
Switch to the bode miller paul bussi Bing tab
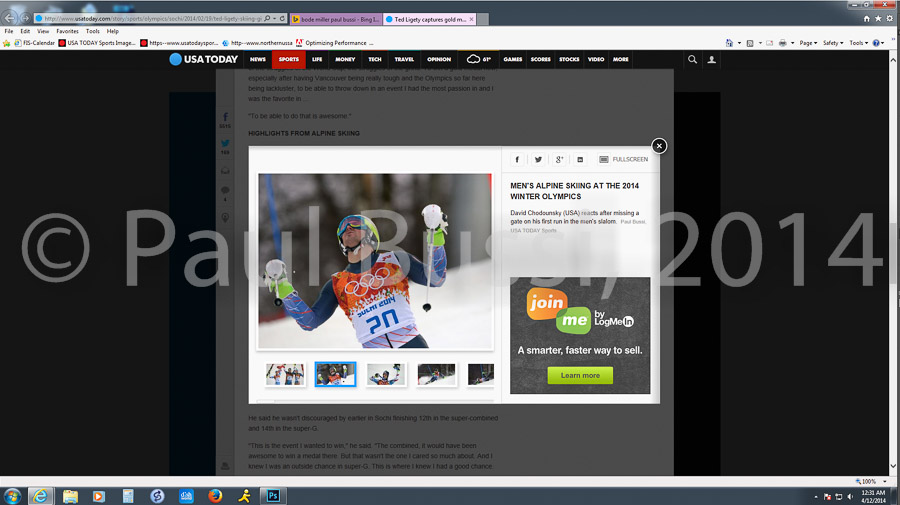(x=335, y=19)
